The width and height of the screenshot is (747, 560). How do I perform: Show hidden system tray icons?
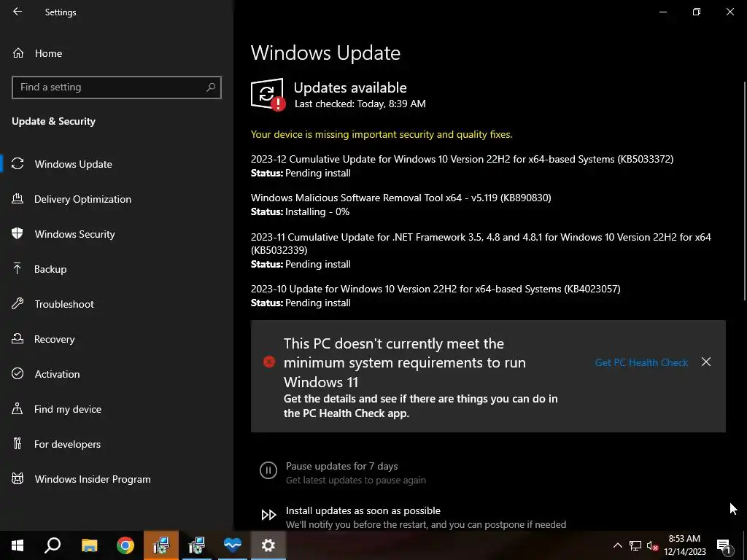pyautogui.click(x=617, y=545)
